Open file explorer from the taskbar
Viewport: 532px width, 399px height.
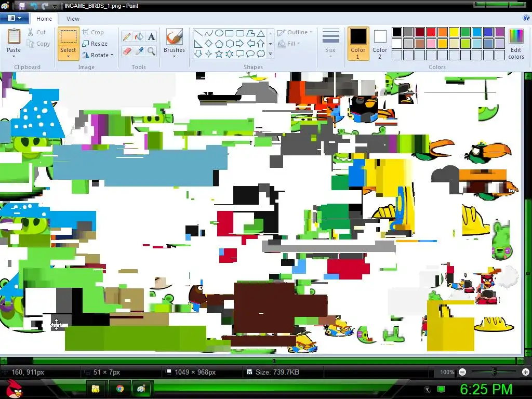[x=96, y=389]
